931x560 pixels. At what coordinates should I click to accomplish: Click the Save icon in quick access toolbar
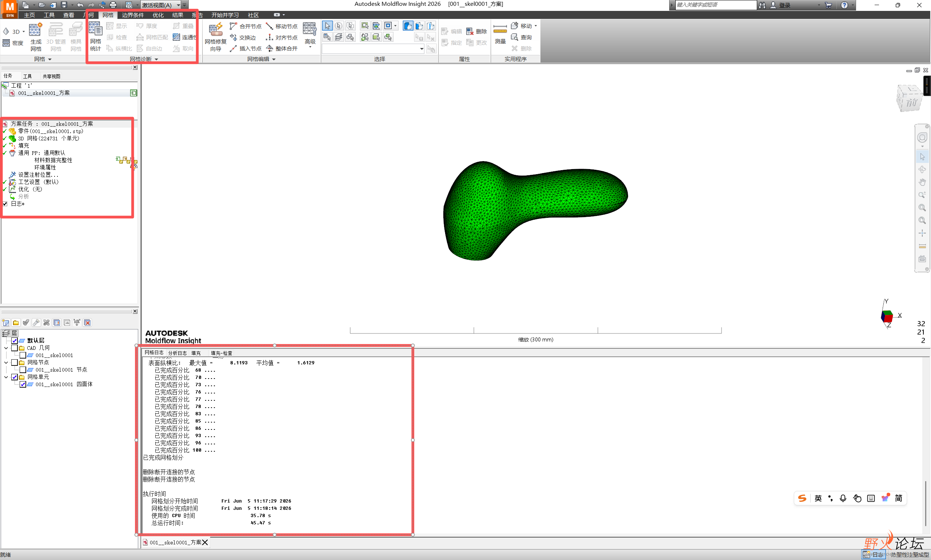[64, 5]
